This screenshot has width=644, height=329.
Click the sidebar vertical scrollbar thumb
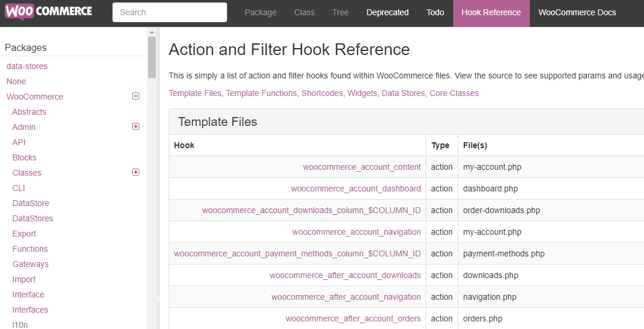[x=152, y=57]
